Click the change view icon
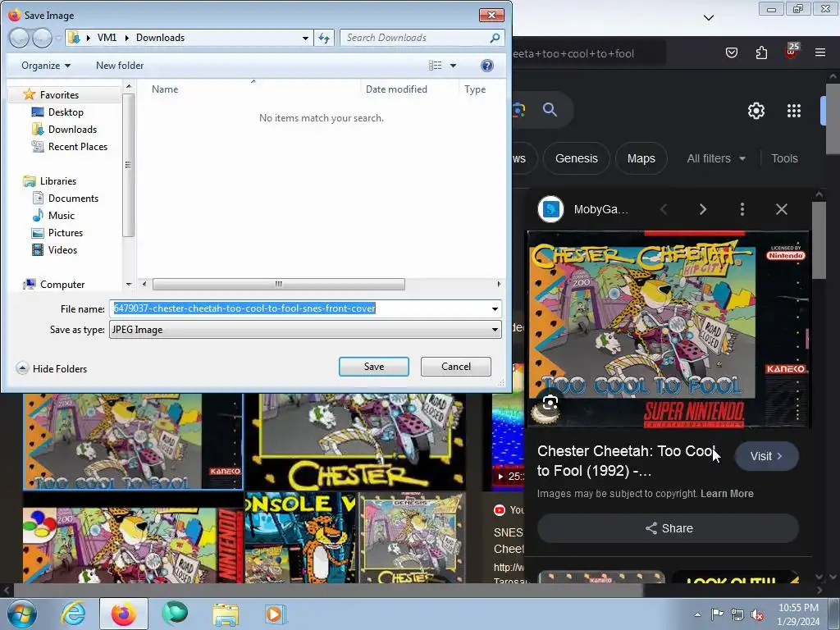The image size is (840, 630). point(435,66)
